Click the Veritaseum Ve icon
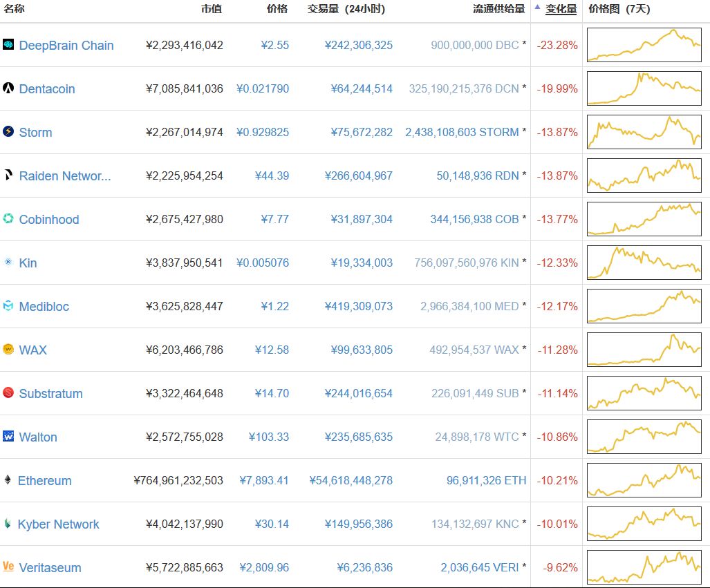710x588 pixels. click(x=8, y=567)
